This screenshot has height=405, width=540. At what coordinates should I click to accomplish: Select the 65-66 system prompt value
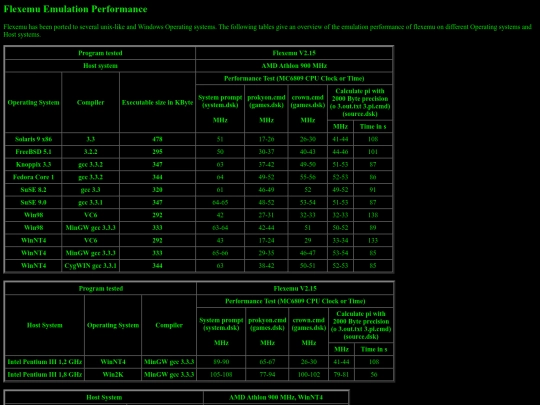coord(220,253)
